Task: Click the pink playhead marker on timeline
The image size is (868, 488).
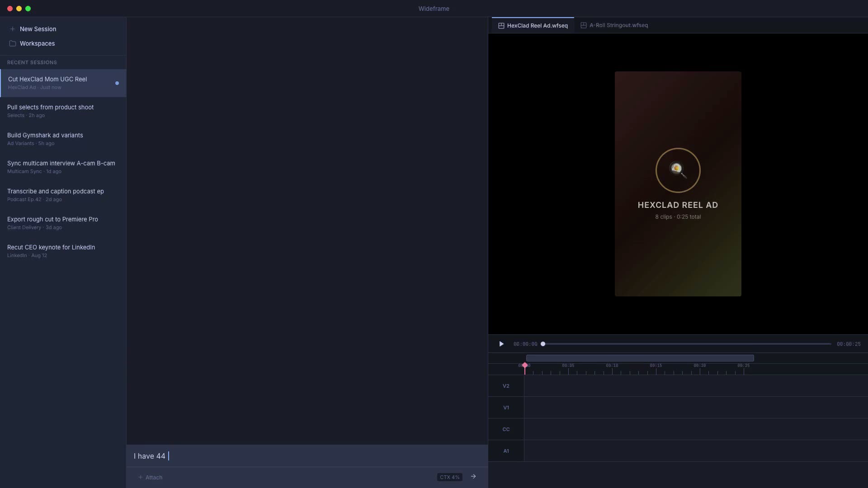Action: point(525,365)
